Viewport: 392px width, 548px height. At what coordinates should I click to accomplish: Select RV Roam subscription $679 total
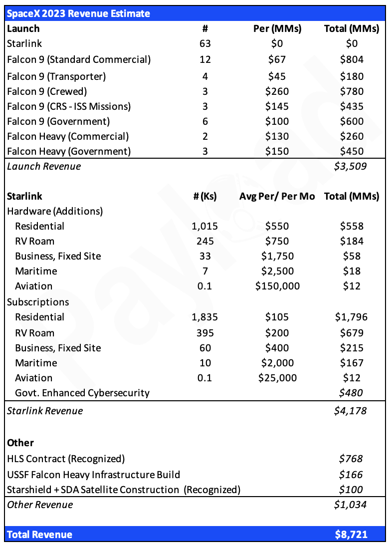tap(352, 333)
